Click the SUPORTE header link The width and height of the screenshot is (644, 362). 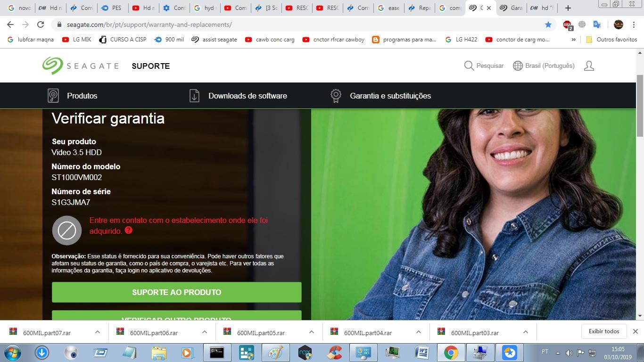[x=151, y=66]
